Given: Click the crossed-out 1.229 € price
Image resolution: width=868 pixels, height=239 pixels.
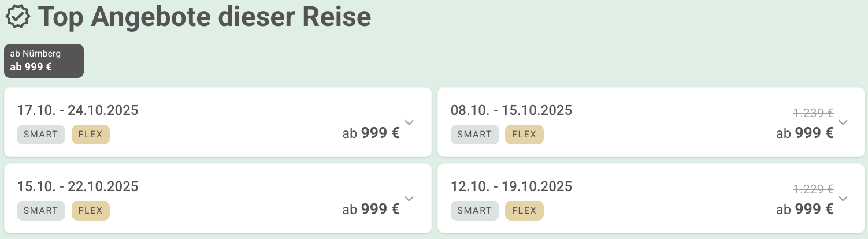Looking at the screenshot, I should (x=813, y=189).
